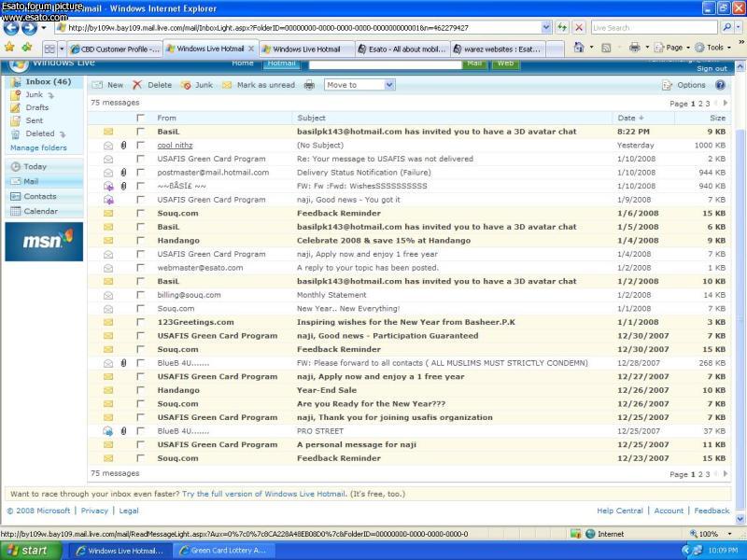Click the Hotmail help question icon
Image resolution: width=747 pixels, height=560 pixels.
pyautogui.click(x=720, y=85)
